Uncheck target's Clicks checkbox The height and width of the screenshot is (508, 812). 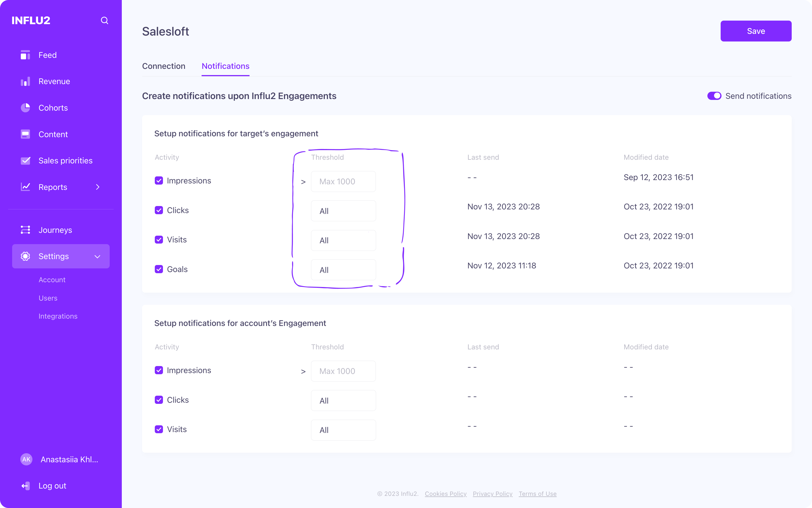click(159, 210)
